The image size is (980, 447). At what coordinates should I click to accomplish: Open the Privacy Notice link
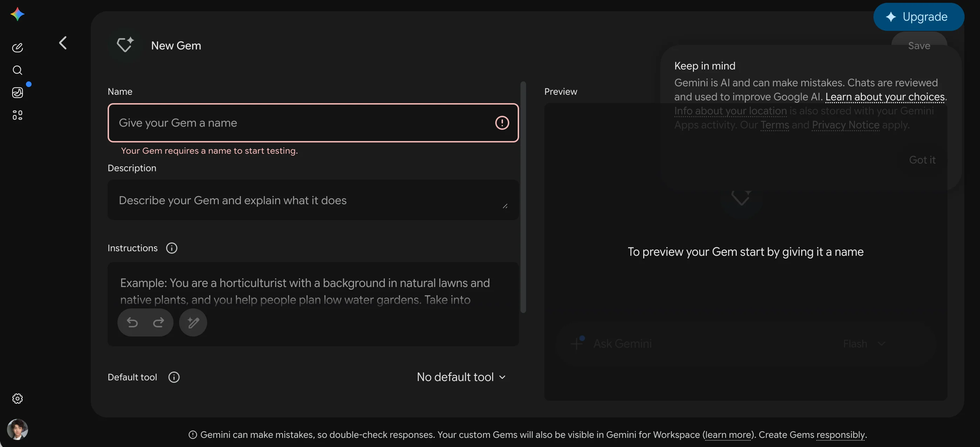[845, 125]
